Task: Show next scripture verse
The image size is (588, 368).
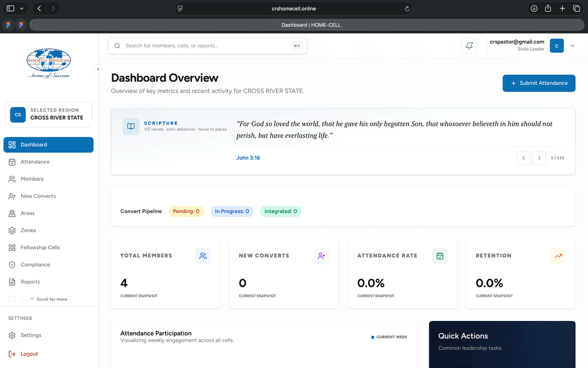Action: pyautogui.click(x=539, y=158)
